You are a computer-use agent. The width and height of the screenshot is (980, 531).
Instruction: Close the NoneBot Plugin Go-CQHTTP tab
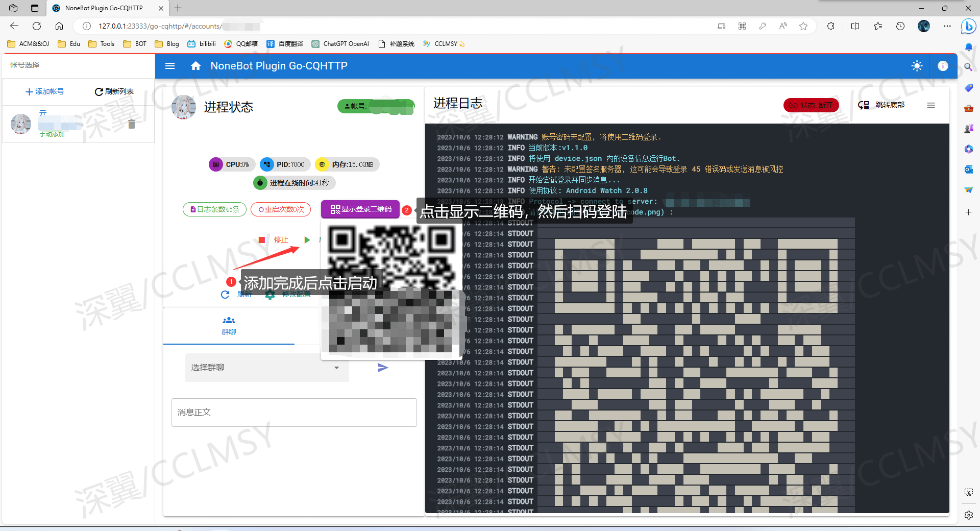[161, 8]
